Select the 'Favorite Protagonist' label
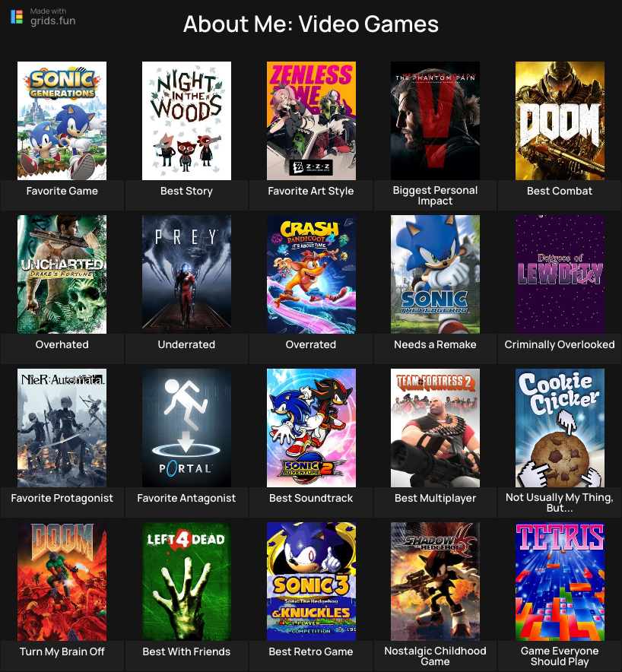Viewport: 622px width, 672px height. coord(62,498)
